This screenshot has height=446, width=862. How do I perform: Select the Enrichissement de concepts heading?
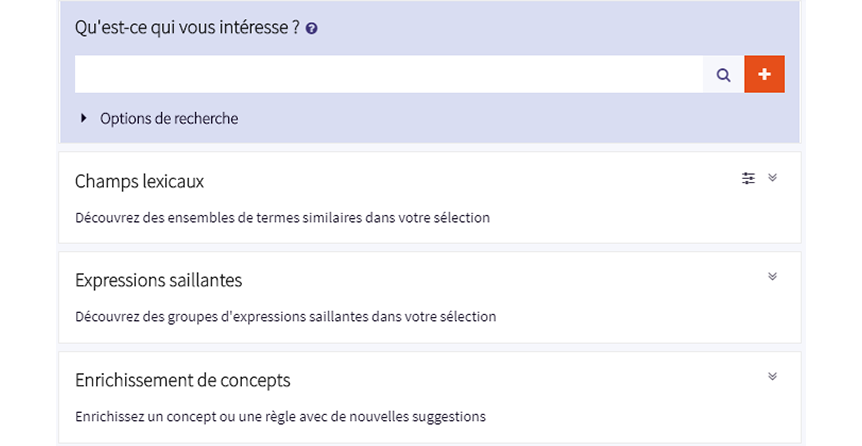[x=183, y=380]
